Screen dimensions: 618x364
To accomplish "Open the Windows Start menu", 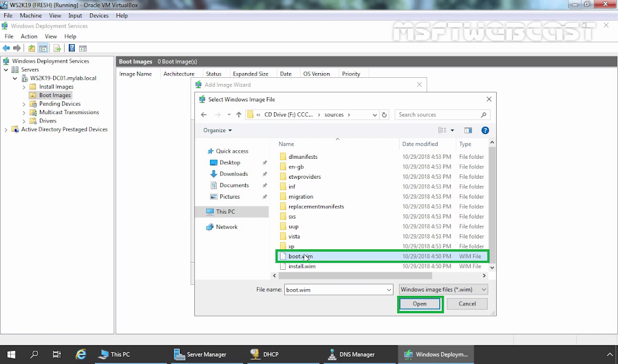I will point(11,354).
